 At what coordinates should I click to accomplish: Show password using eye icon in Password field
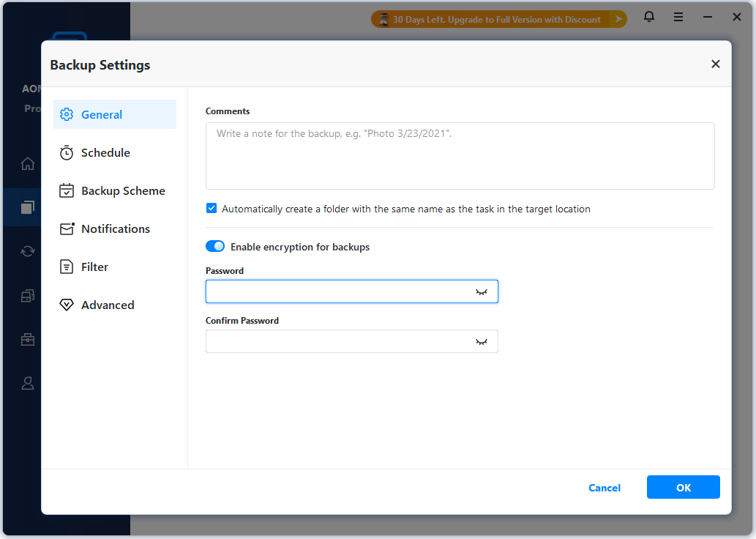click(481, 292)
